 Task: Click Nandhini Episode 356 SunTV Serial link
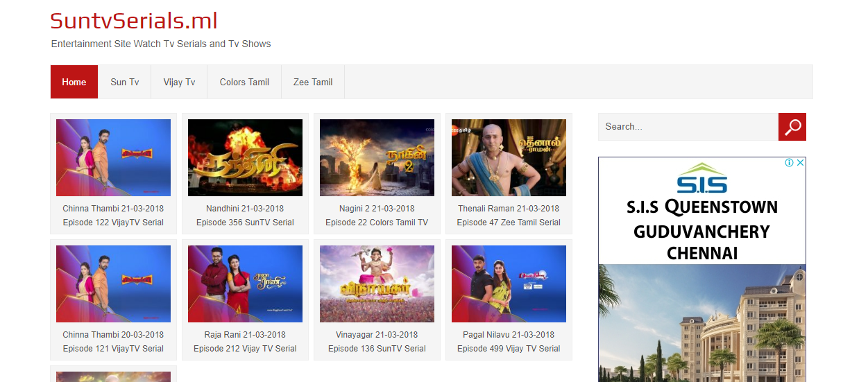(245, 216)
